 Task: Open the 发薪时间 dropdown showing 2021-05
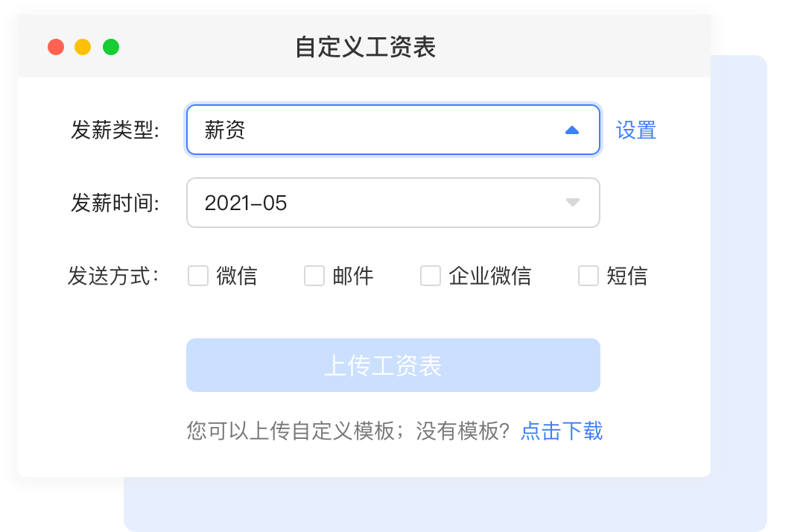coord(372,203)
